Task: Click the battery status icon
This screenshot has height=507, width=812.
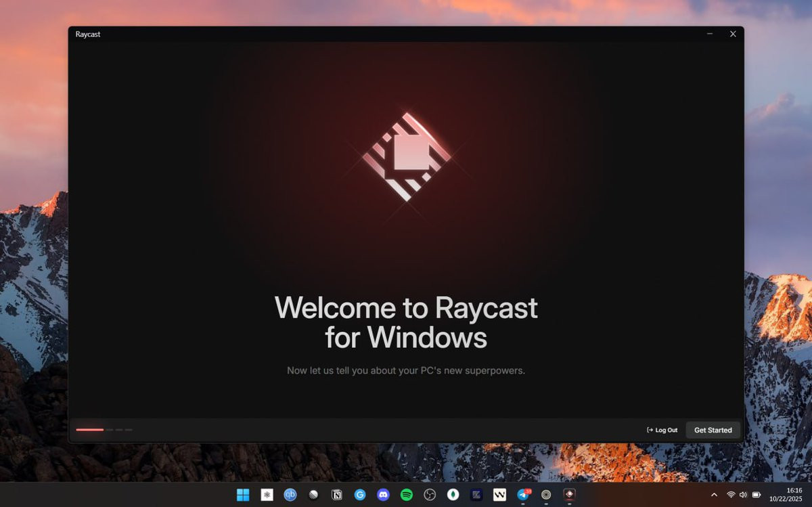Action: click(x=757, y=495)
